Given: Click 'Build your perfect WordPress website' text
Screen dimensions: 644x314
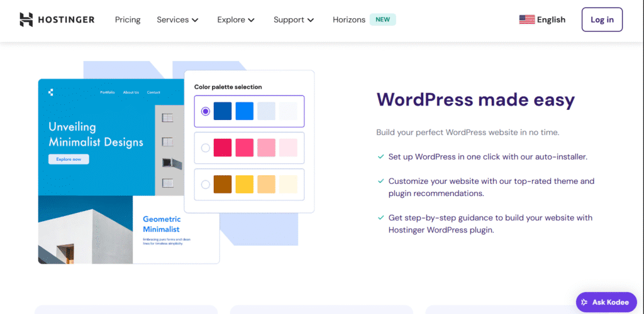Looking at the screenshot, I should point(468,133).
